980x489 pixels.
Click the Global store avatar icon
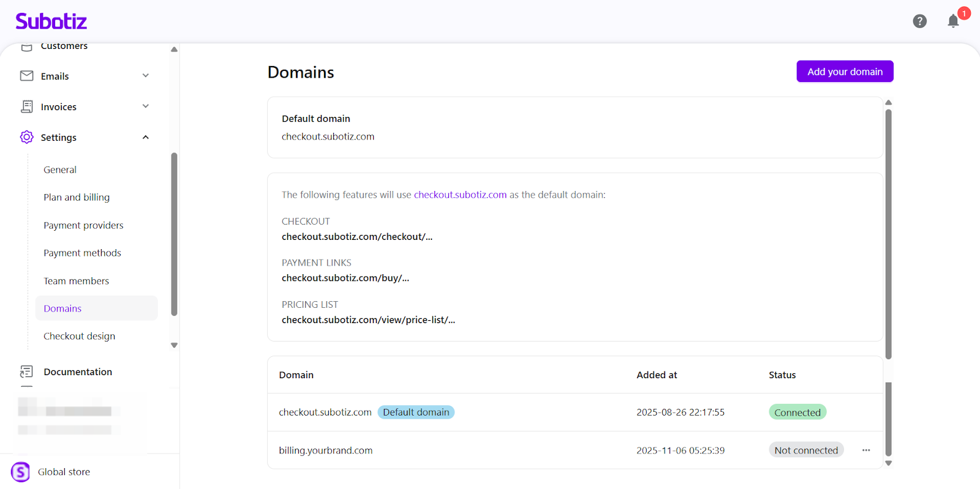point(20,472)
